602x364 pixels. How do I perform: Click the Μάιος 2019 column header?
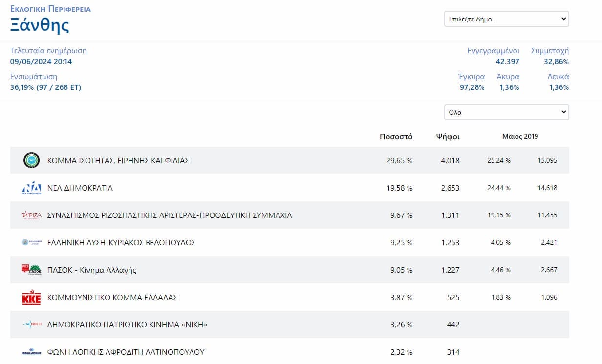coord(520,136)
